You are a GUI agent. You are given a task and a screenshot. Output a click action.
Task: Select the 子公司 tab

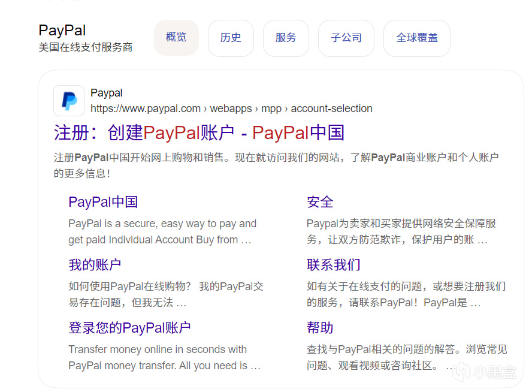(x=346, y=38)
